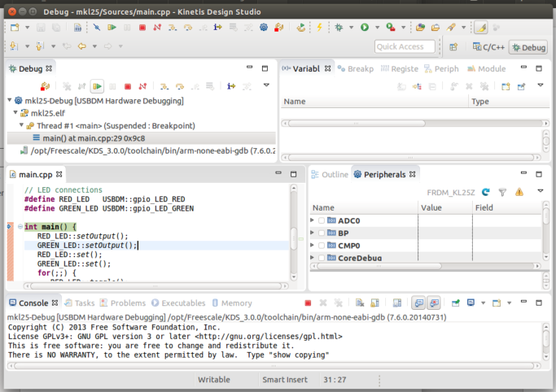
Task: Click Terminate in the Debug view toolbar
Action: [128, 86]
